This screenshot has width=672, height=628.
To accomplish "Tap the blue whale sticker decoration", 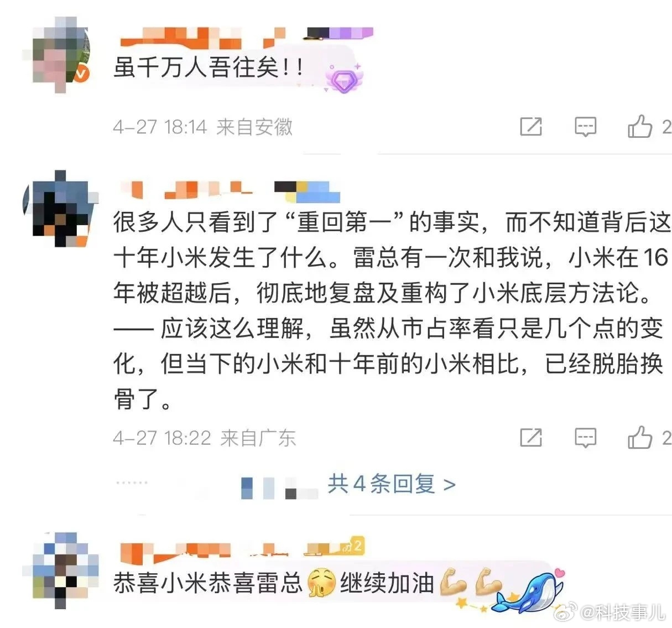I will point(529,591).
